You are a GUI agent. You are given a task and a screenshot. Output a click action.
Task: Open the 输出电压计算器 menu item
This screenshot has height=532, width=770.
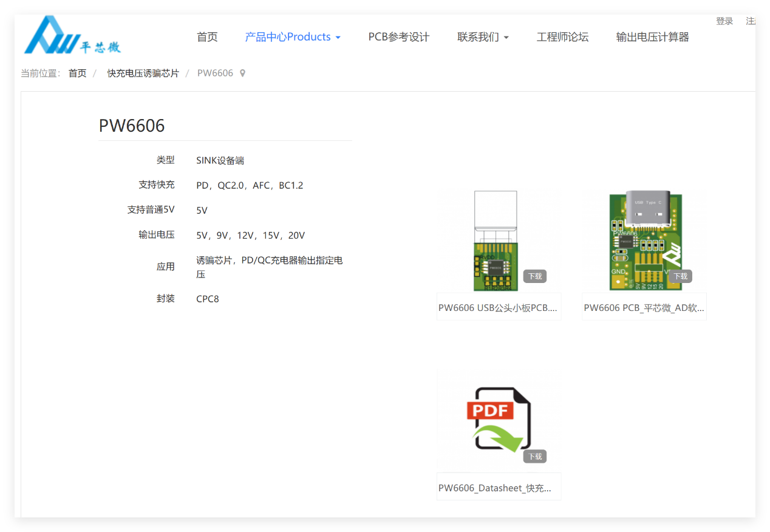653,36
